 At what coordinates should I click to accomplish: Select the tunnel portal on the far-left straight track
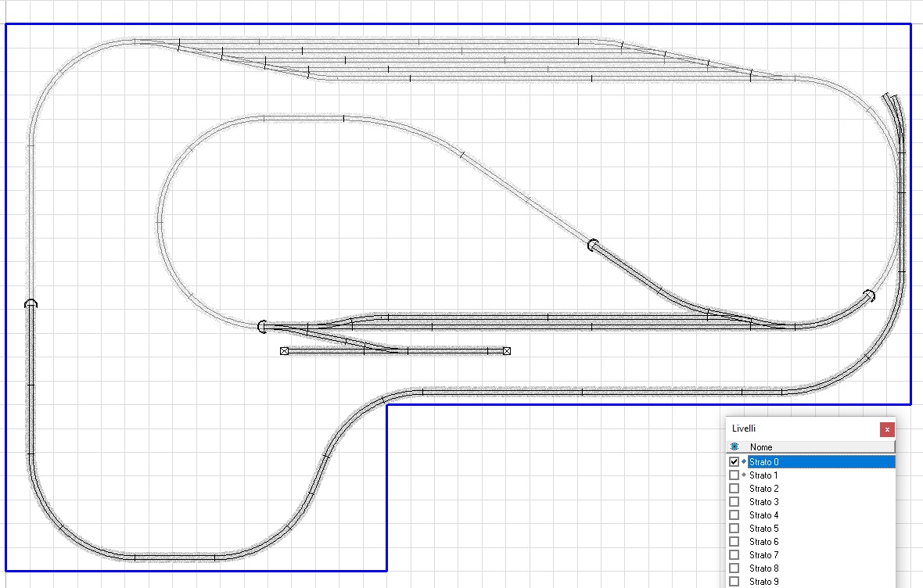click(30, 303)
